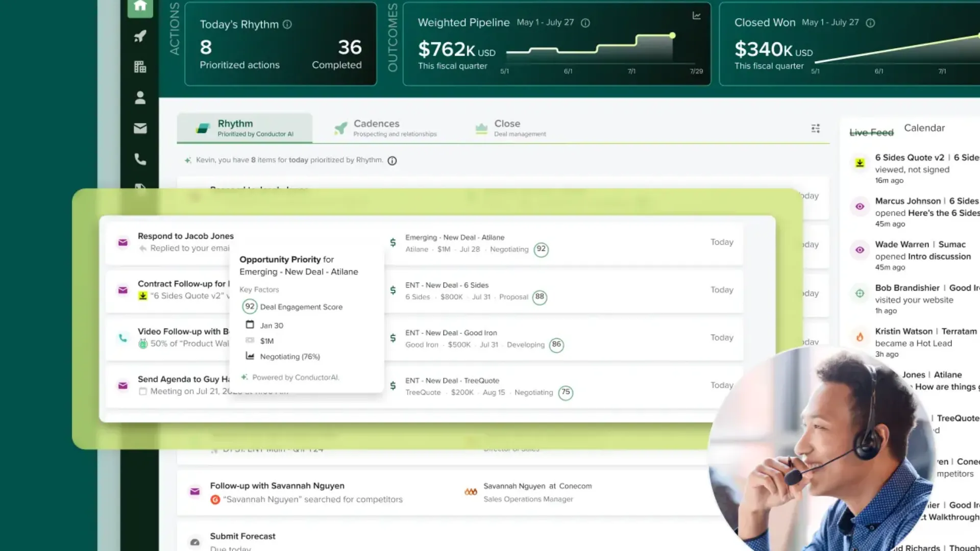This screenshot has width=980, height=551.
Task: Click the 75 score badge for TreeQuote
Action: pos(565,392)
